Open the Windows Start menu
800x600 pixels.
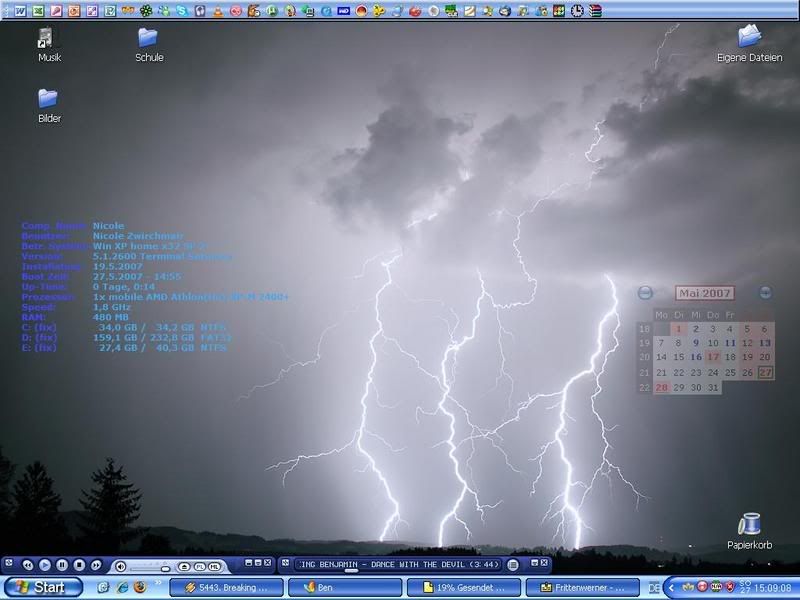[40, 587]
